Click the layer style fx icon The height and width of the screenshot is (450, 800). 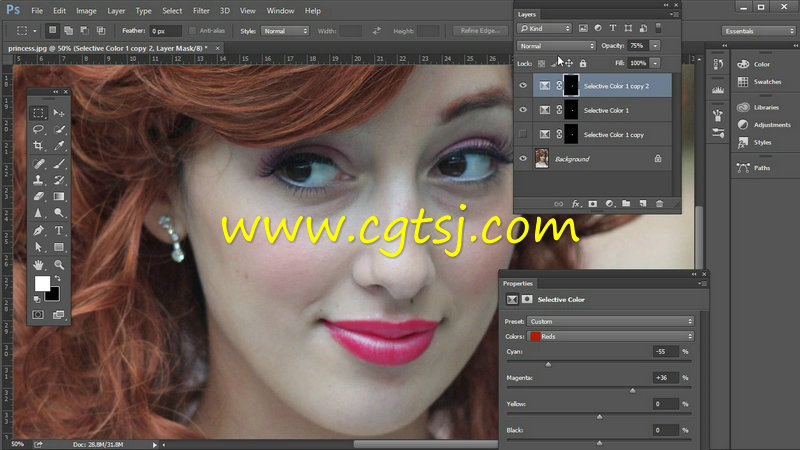[x=576, y=204]
